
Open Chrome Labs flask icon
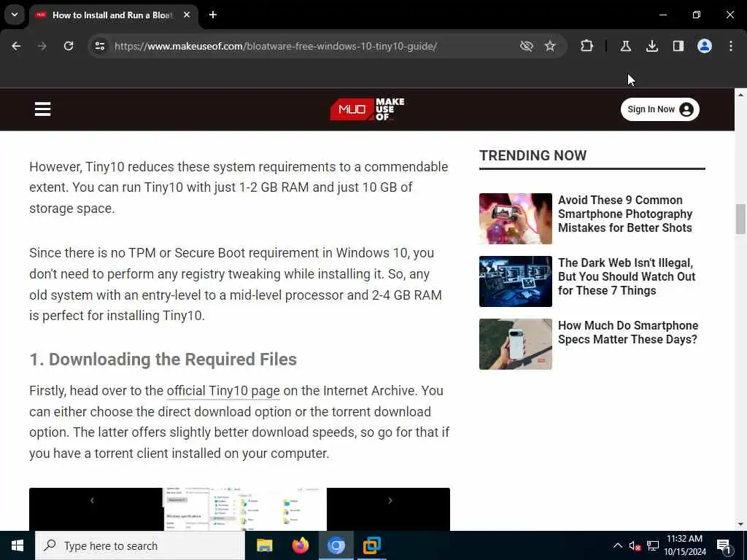click(x=625, y=46)
